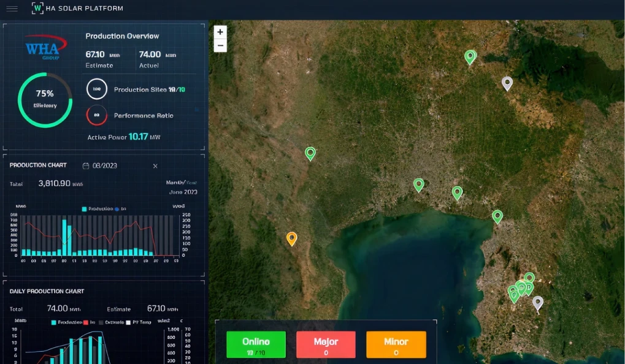The image size is (625, 364).
Task: Open the hamburger menu in the header
Action: click(12, 9)
